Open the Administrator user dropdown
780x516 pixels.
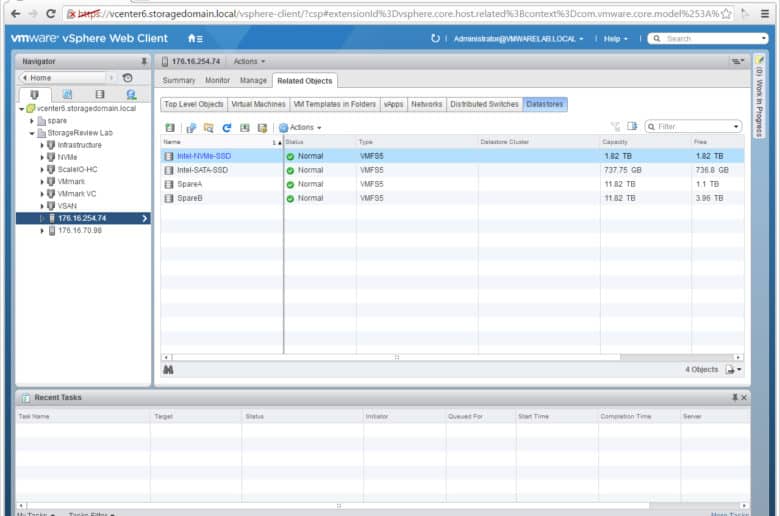[518, 38]
